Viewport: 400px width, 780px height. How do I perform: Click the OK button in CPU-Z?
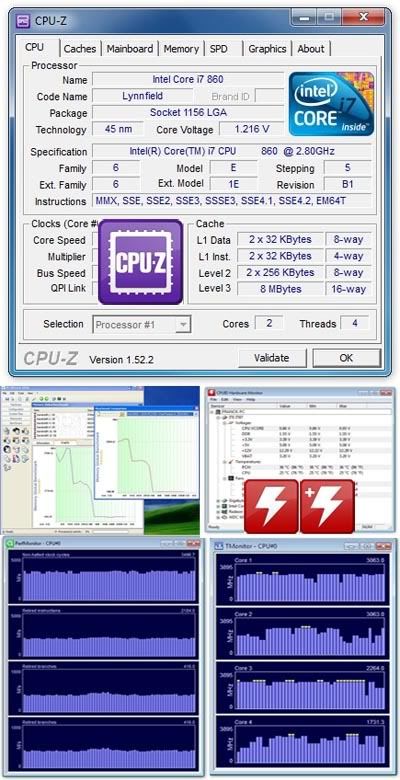[x=346, y=358]
